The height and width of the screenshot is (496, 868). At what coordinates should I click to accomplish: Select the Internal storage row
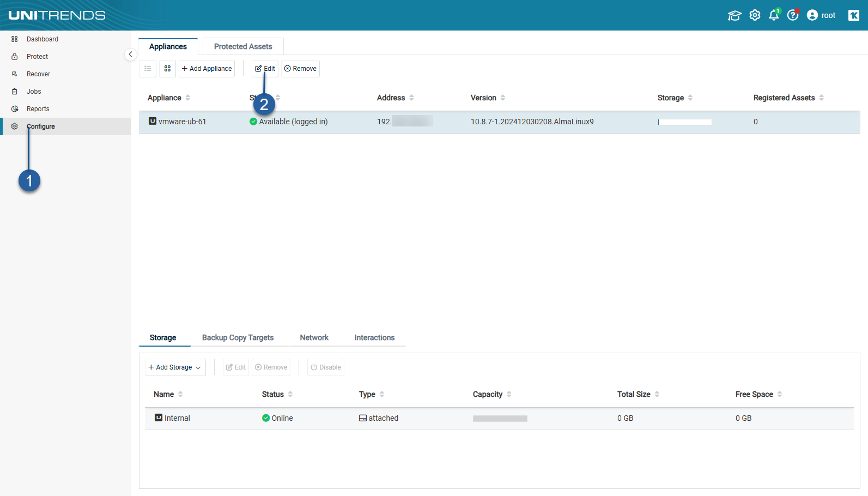500,418
